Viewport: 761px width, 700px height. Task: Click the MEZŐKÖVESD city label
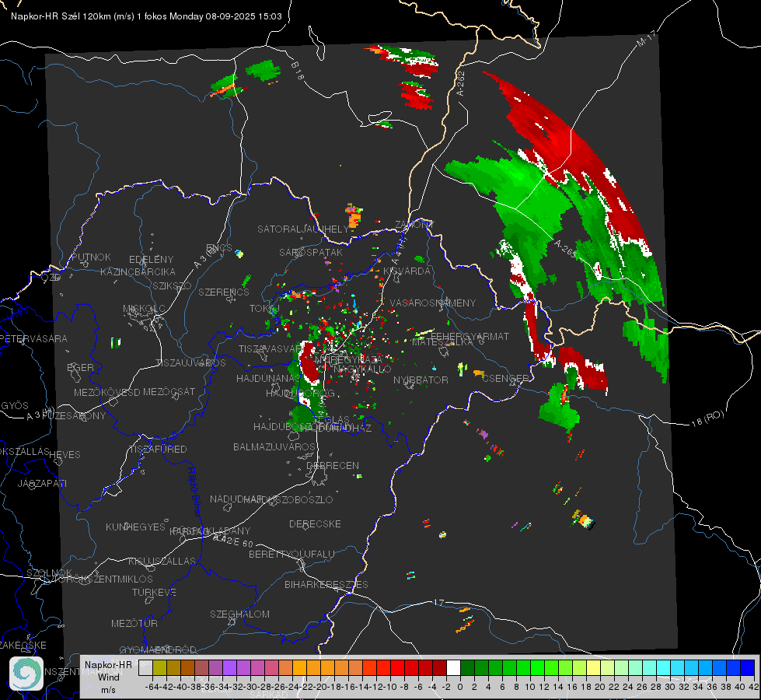tap(106, 392)
